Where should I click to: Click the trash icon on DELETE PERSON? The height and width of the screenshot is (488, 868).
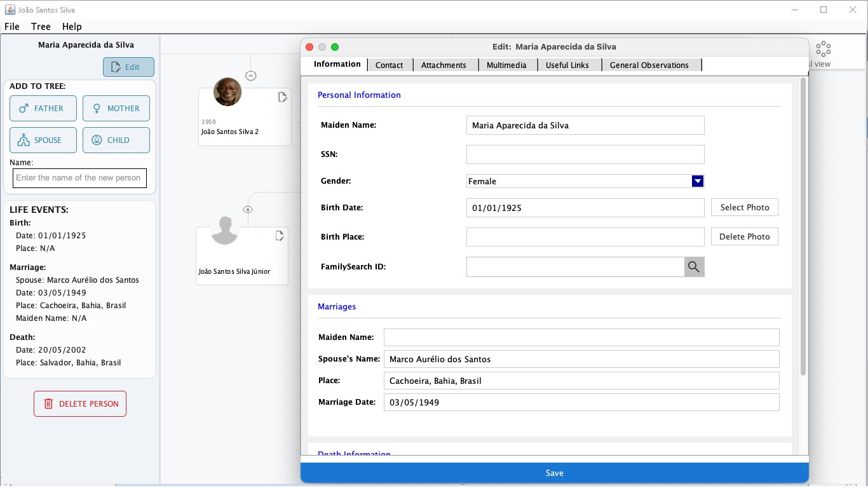coord(48,403)
